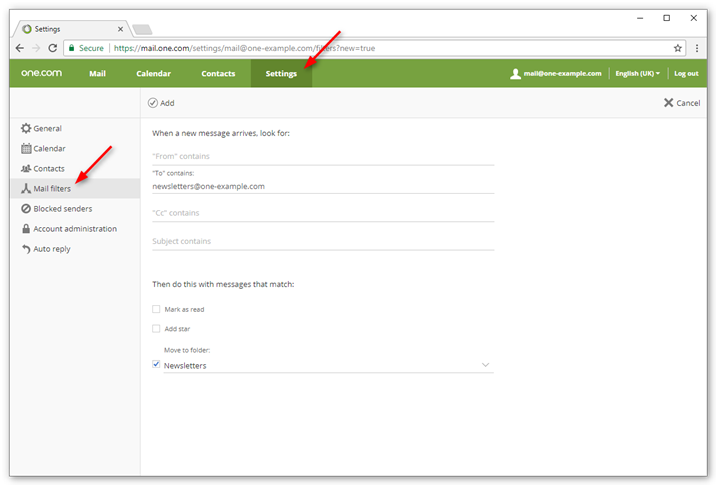Focus the "To" contains field
The image size is (716, 485).
(323, 186)
